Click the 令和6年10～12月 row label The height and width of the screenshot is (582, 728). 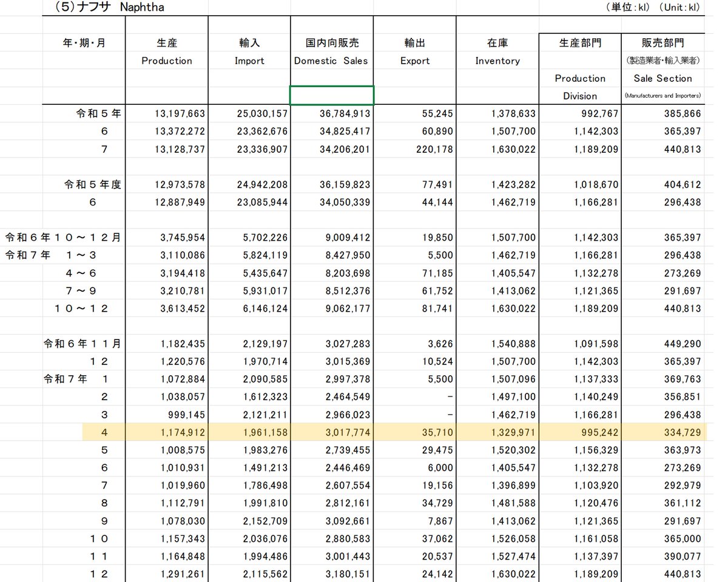coord(64,237)
